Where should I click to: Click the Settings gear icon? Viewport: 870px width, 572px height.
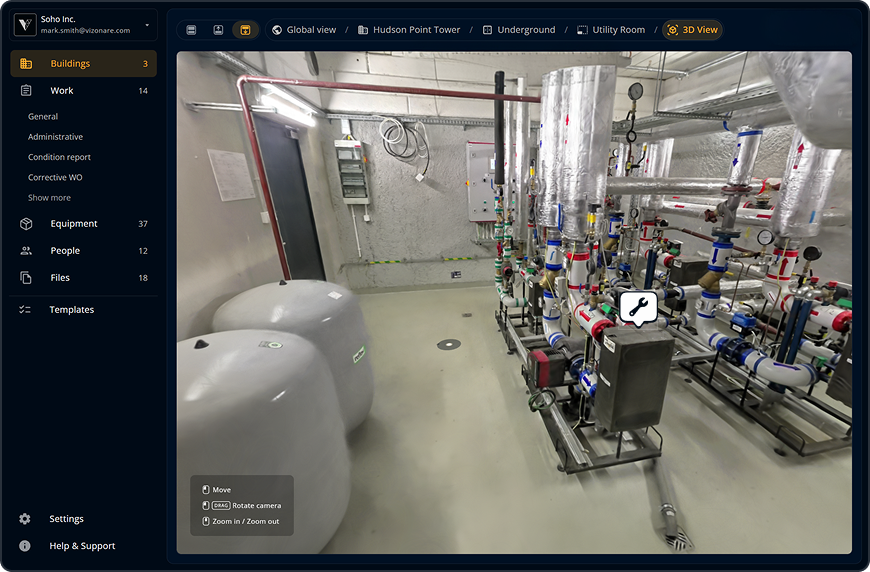pos(25,519)
